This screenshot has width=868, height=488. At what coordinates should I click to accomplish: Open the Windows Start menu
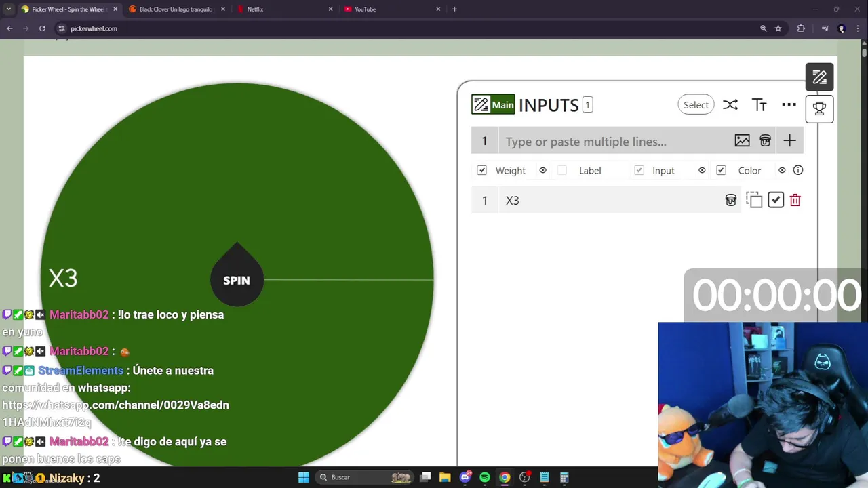pyautogui.click(x=304, y=477)
